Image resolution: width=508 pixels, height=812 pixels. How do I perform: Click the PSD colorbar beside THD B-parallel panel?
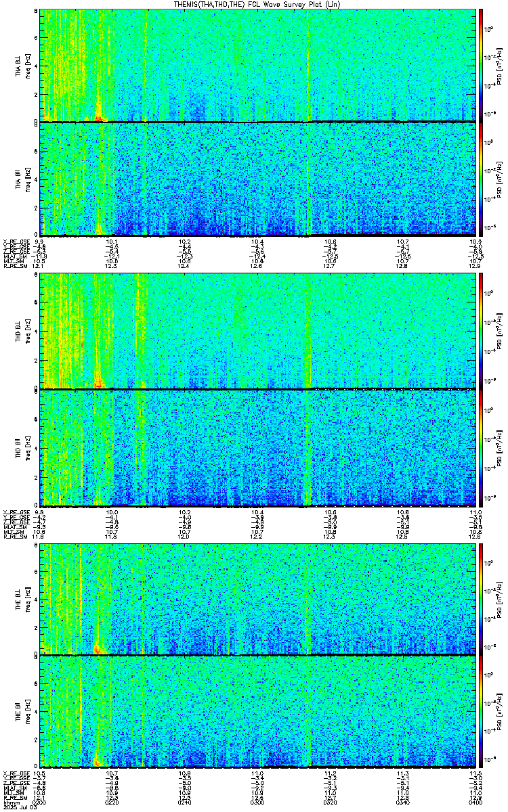click(481, 448)
